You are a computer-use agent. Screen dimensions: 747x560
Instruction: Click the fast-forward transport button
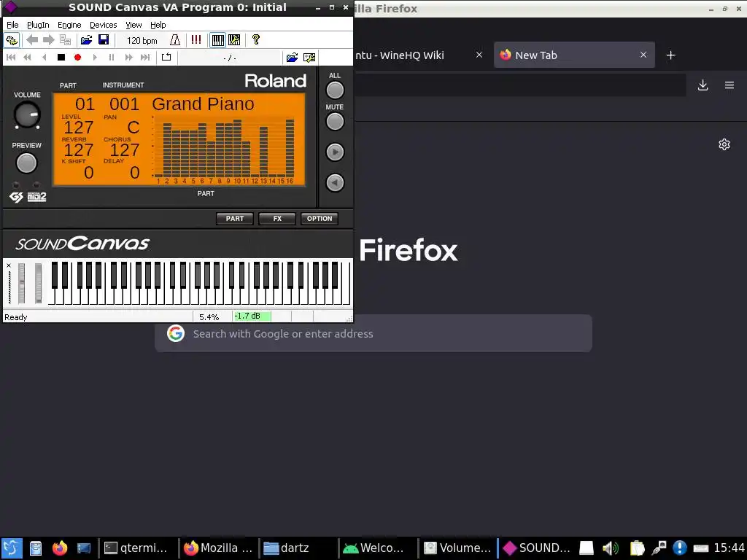pyautogui.click(x=128, y=57)
